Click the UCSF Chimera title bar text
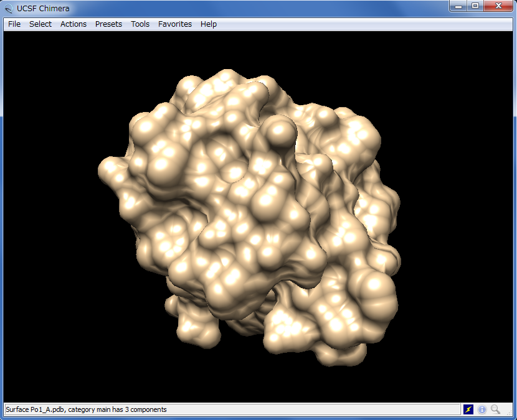517x420 pixels. point(43,9)
